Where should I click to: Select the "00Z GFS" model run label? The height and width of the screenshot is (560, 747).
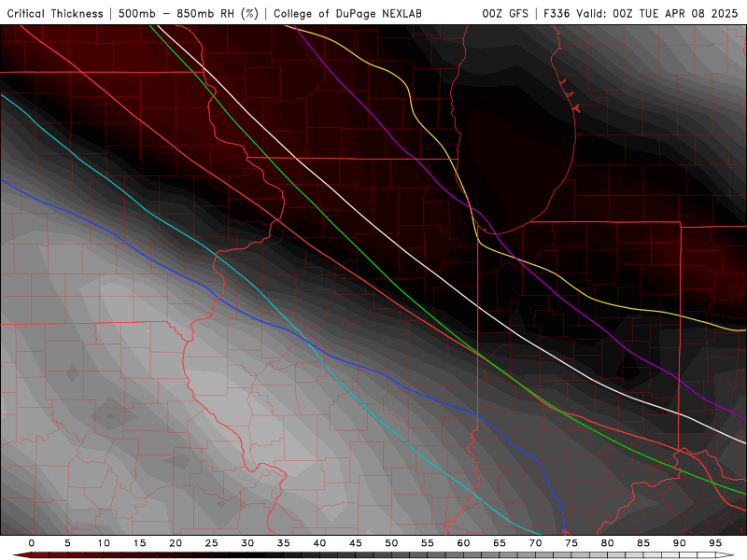pyautogui.click(x=505, y=14)
